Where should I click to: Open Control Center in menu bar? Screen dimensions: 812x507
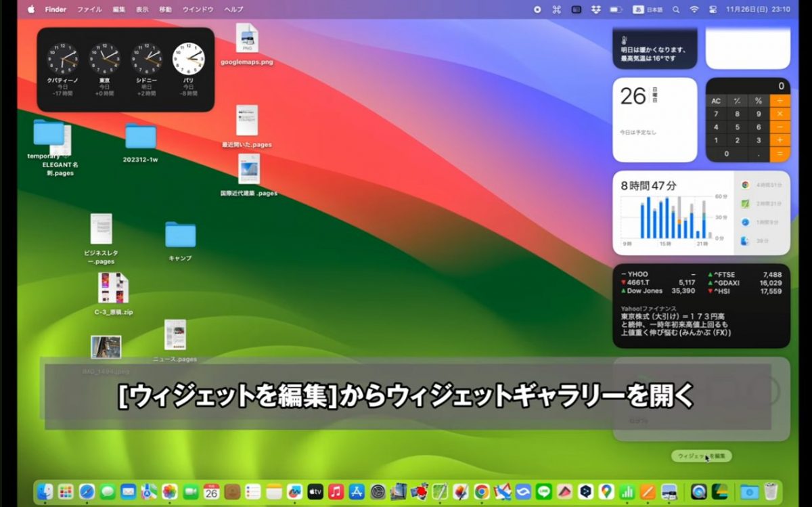click(712, 9)
